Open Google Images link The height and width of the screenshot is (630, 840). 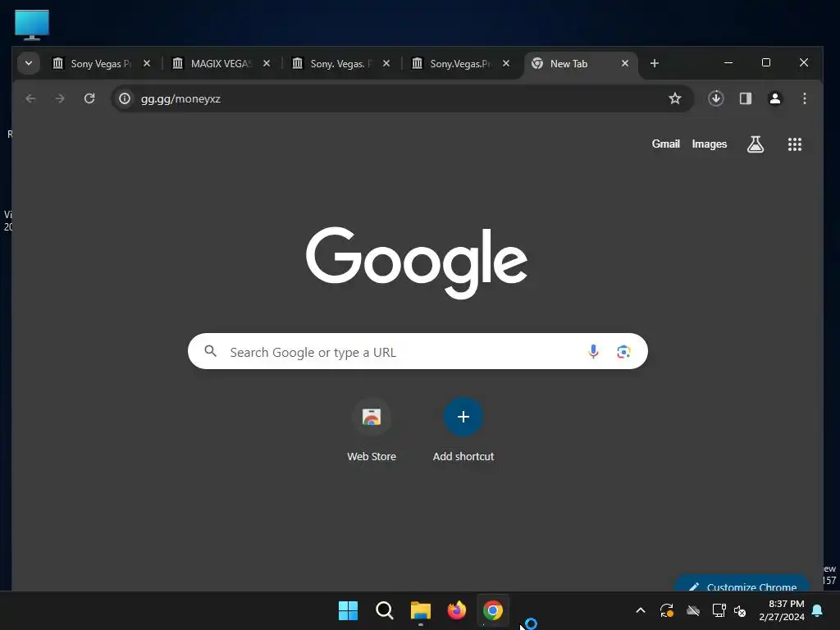click(710, 144)
